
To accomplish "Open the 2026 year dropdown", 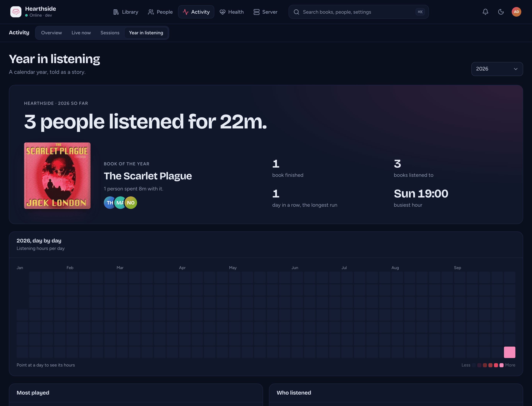I will point(497,69).
